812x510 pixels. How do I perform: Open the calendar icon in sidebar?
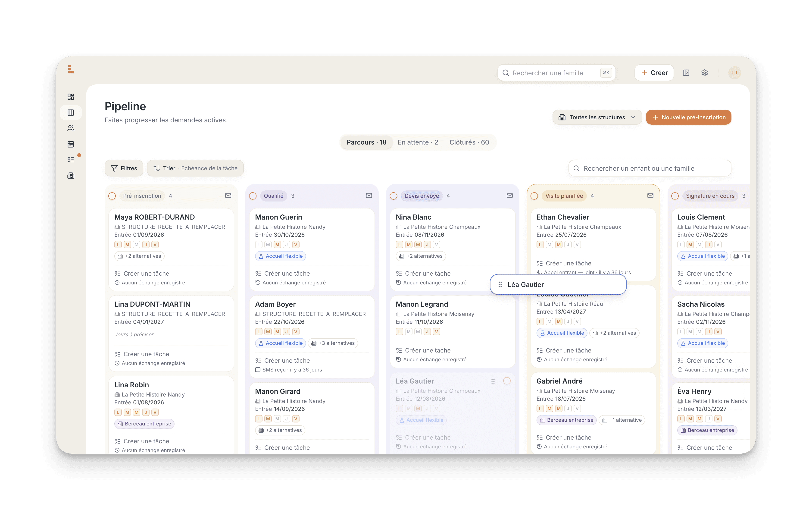(71, 144)
